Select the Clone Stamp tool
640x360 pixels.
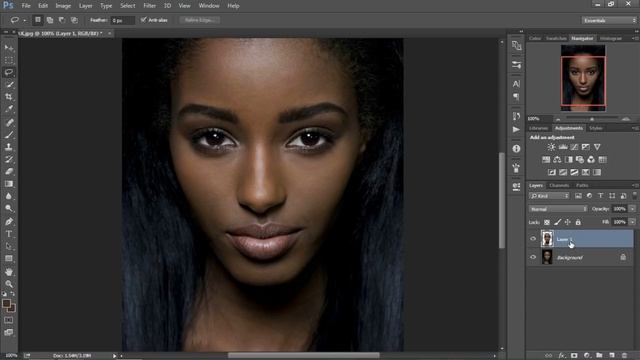9,147
